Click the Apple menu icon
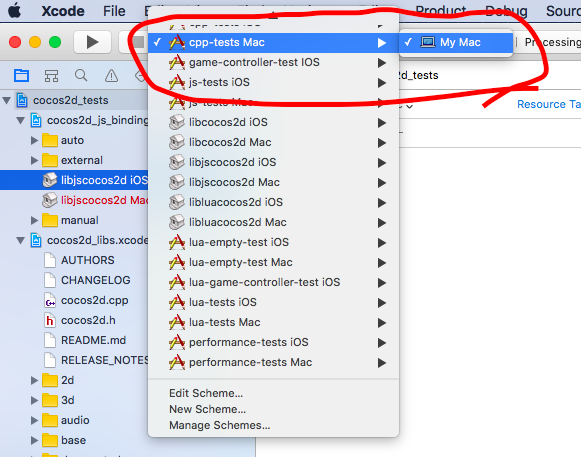 14,10
